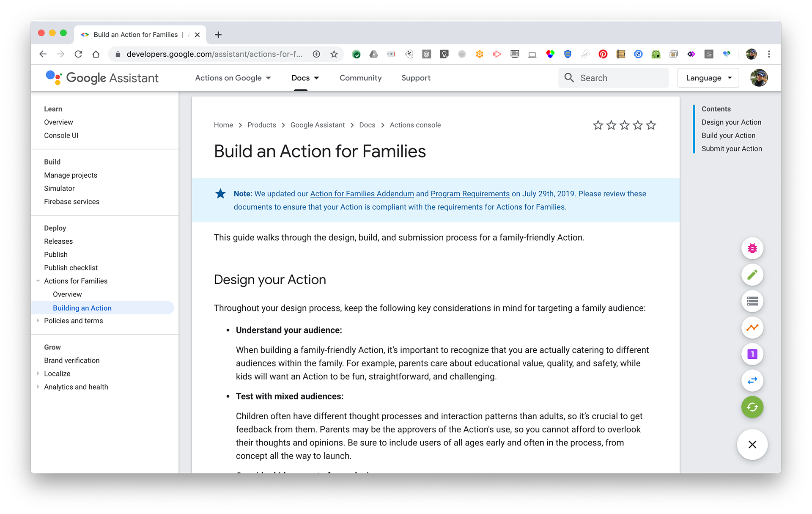This screenshot has height=514, width=812.
Task: Click the orange gear accessibility extension icon
Action: click(479, 54)
